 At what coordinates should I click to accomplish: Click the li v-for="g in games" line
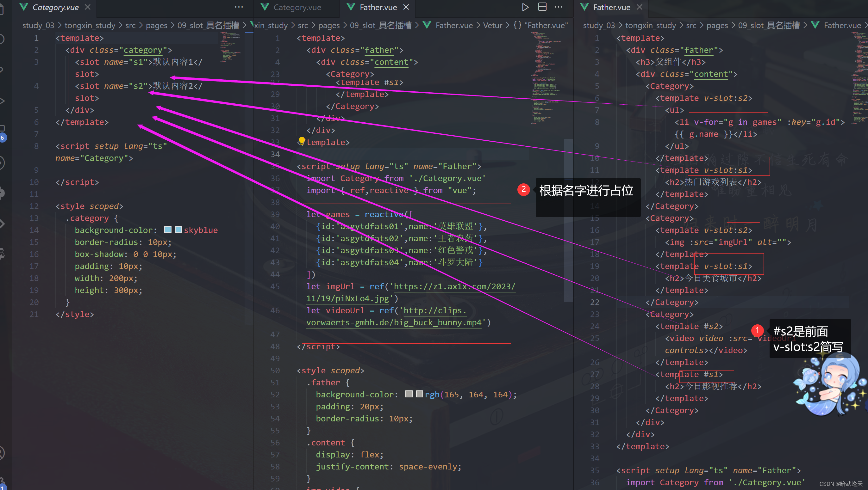pyautogui.click(x=760, y=122)
